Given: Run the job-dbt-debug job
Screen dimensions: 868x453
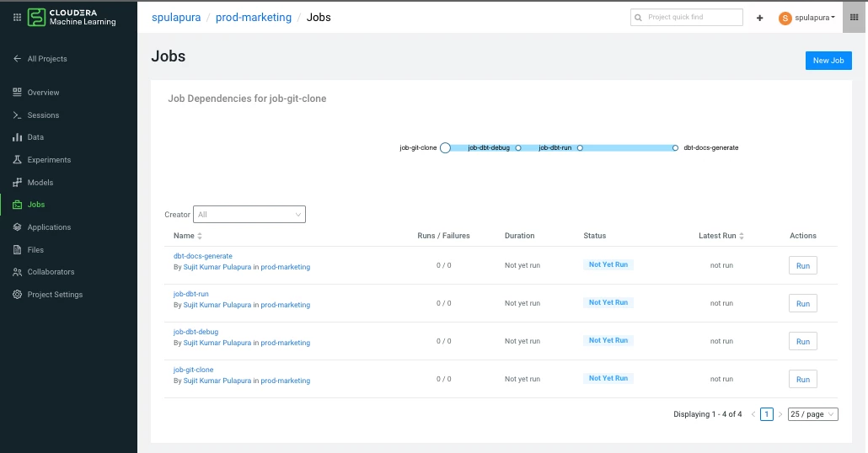Looking at the screenshot, I should 802,341.
